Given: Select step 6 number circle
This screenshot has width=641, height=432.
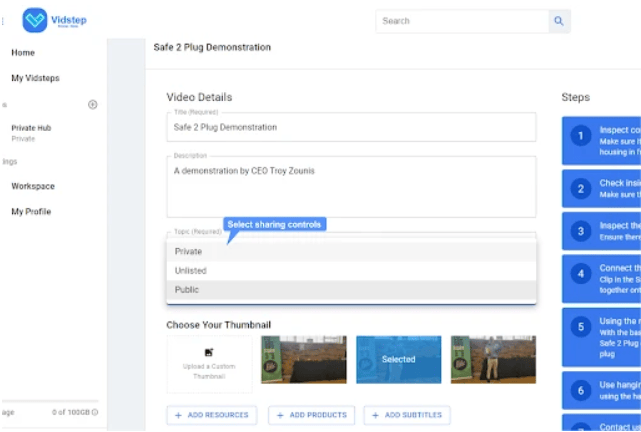Looking at the screenshot, I should click(580, 390).
